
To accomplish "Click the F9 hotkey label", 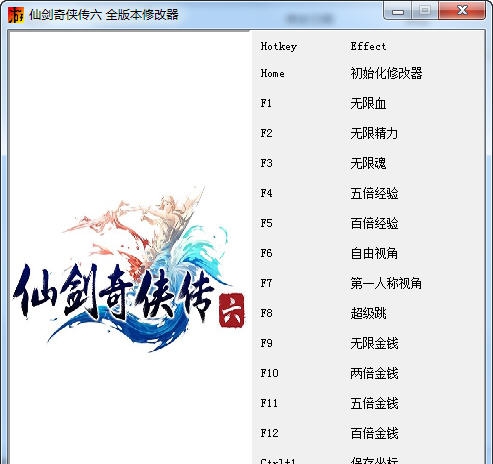I will click(x=267, y=343).
